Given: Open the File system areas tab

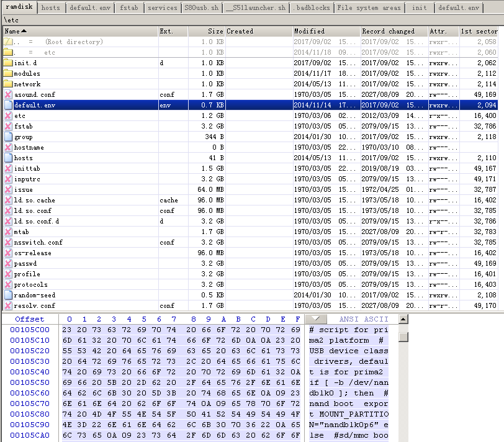Looking at the screenshot, I should coord(369,8).
